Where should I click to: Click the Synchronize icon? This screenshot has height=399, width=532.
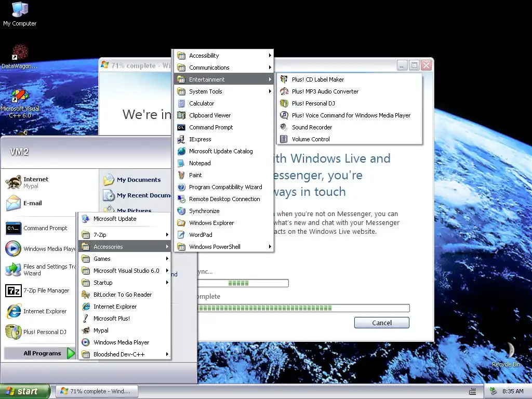[x=181, y=211]
